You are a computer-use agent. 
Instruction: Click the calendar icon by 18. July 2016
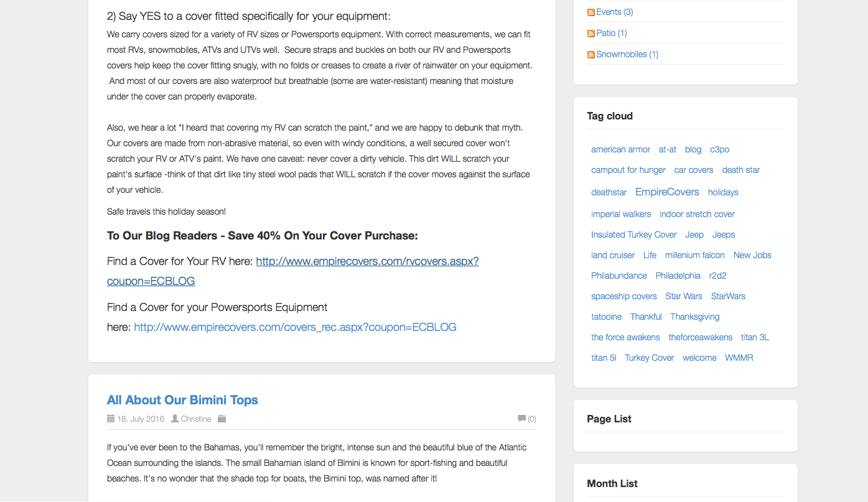coord(111,419)
